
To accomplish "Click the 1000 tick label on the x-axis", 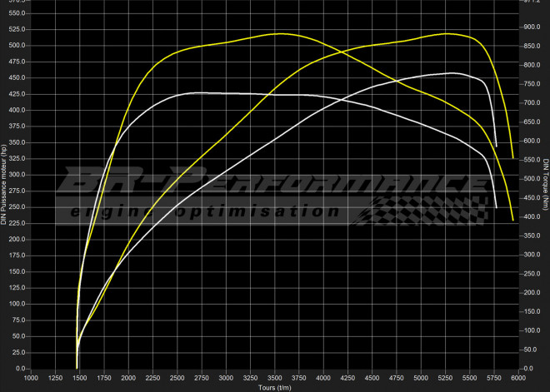I will pyautogui.click(x=31, y=378).
